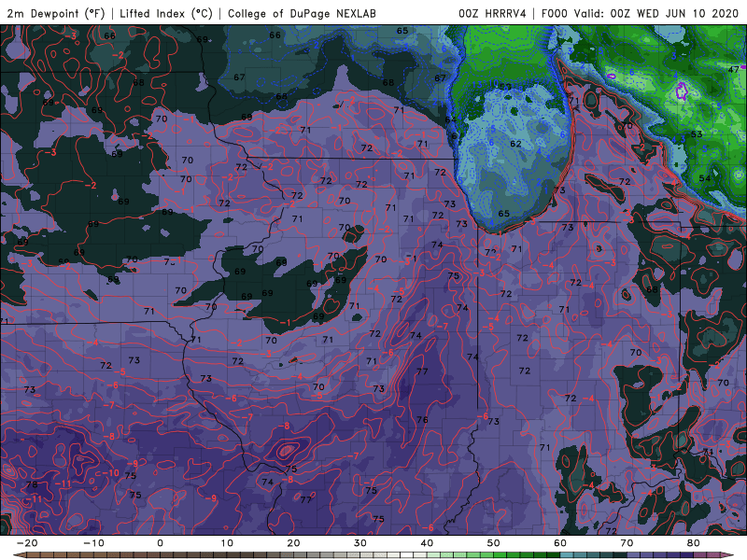Click the 10 label on the color scale
This screenshot has width=747, height=560.
[227, 543]
